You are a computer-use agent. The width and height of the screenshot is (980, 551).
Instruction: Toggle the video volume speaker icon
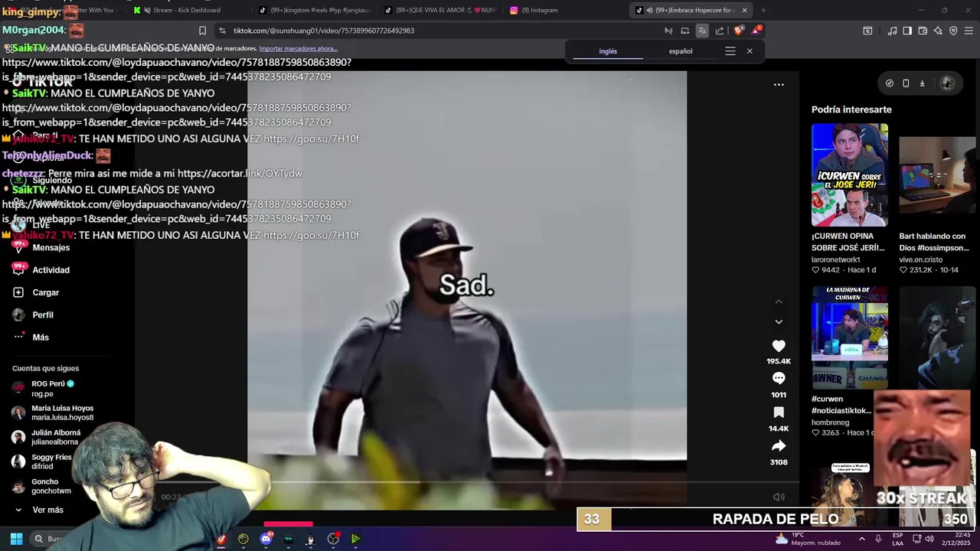click(x=779, y=497)
